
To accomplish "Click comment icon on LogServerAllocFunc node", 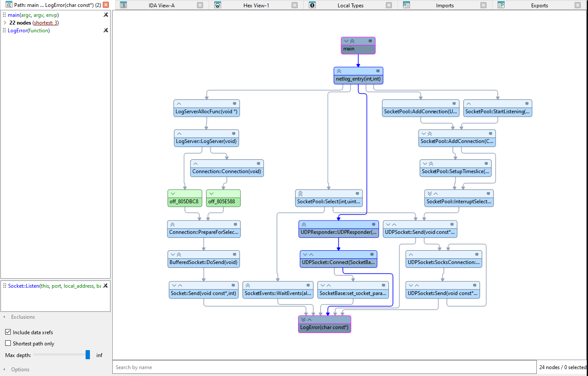I will pos(234,104).
